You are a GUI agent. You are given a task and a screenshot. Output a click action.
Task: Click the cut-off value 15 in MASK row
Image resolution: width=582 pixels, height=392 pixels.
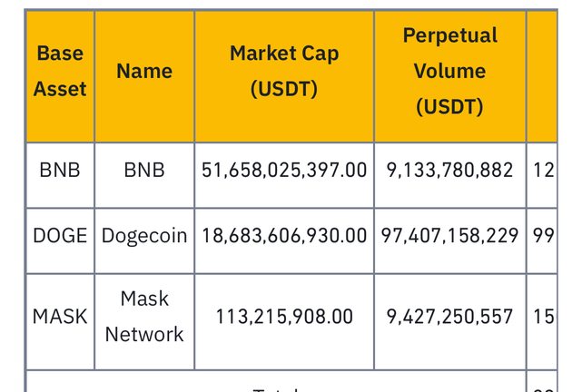tap(544, 317)
